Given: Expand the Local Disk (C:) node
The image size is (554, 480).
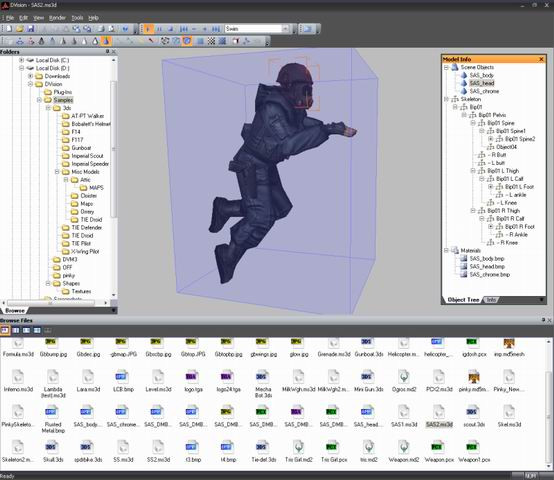Looking at the screenshot, I should pos(22,60).
